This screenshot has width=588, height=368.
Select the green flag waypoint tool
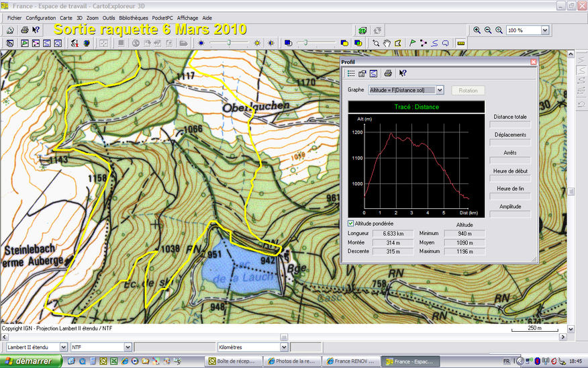click(412, 43)
